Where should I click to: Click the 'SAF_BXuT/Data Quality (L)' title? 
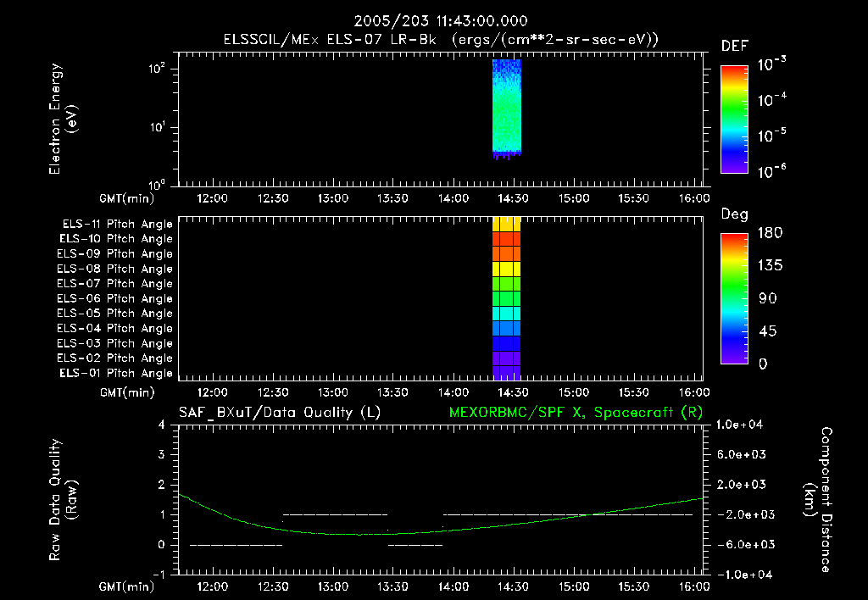[280, 413]
